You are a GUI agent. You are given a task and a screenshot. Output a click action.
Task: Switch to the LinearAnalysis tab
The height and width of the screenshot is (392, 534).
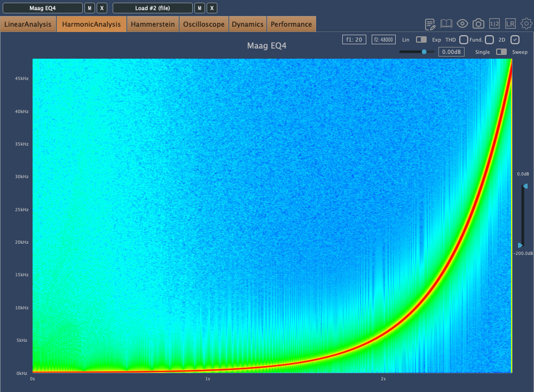pos(28,24)
